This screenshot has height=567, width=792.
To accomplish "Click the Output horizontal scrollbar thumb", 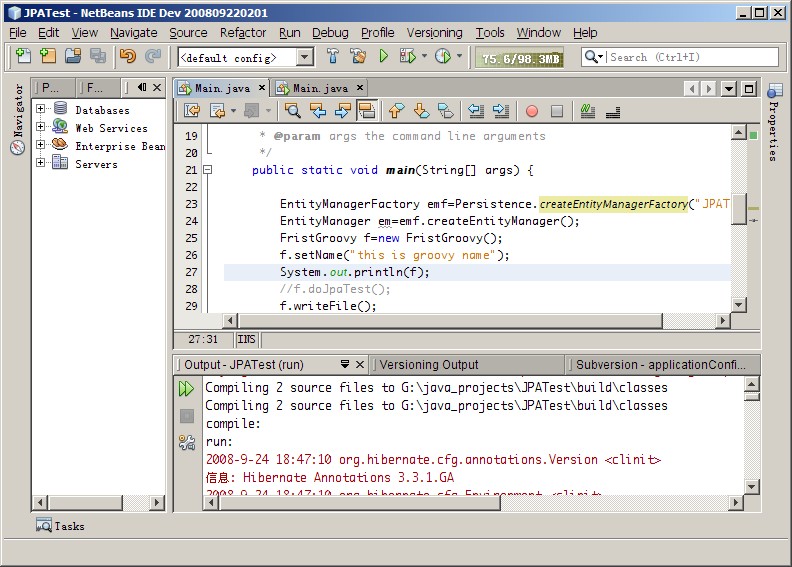I will (359, 502).
